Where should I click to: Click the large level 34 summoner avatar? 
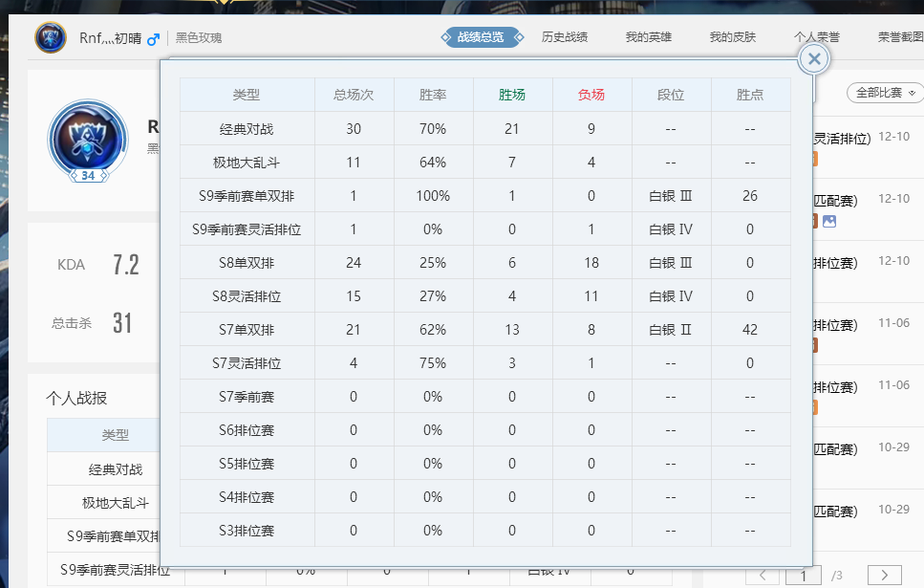[x=87, y=138]
